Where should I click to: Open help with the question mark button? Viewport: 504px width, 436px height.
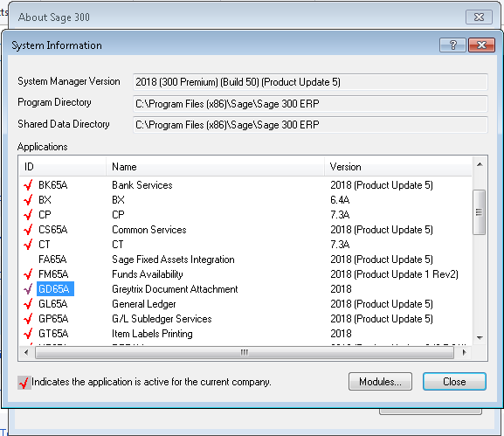452,45
